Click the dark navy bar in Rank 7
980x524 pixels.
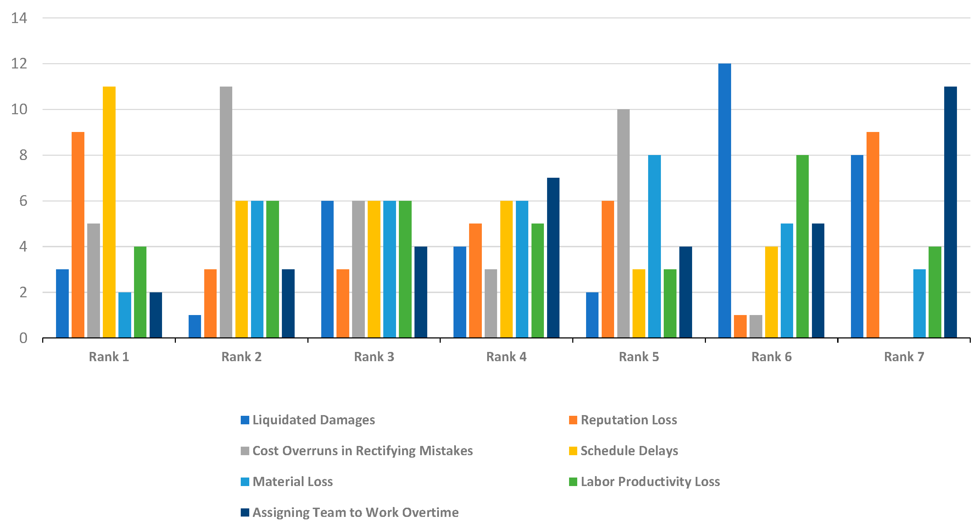tap(950, 212)
